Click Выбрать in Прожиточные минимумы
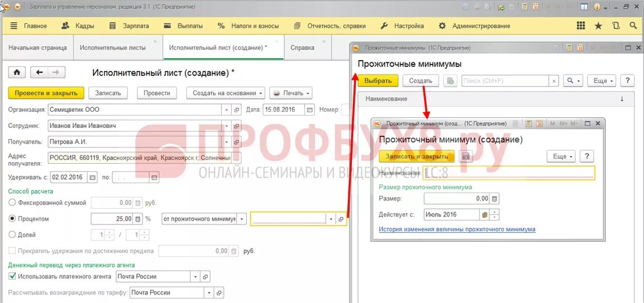 click(378, 81)
